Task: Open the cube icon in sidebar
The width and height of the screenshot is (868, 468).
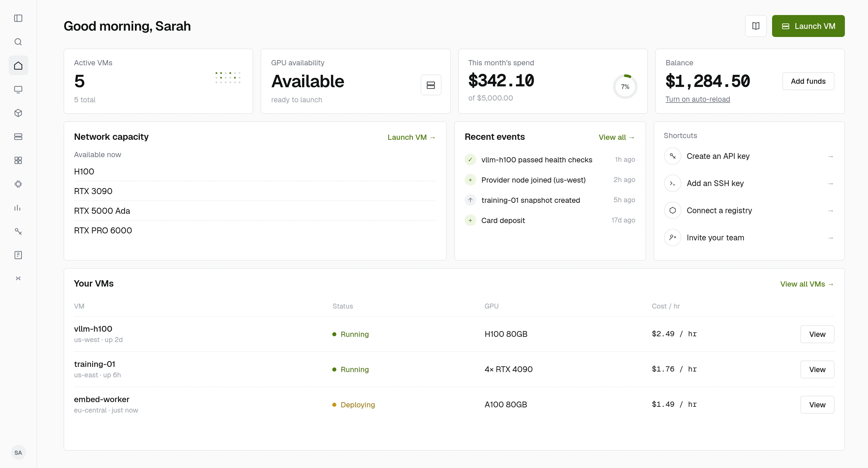Action: [x=18, y=113]
